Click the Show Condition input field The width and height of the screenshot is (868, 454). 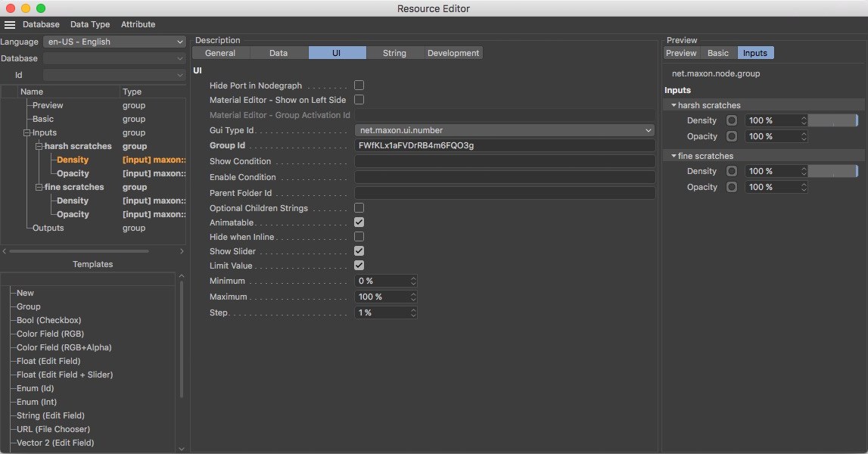pyautogui.click(x=504, y=161)
